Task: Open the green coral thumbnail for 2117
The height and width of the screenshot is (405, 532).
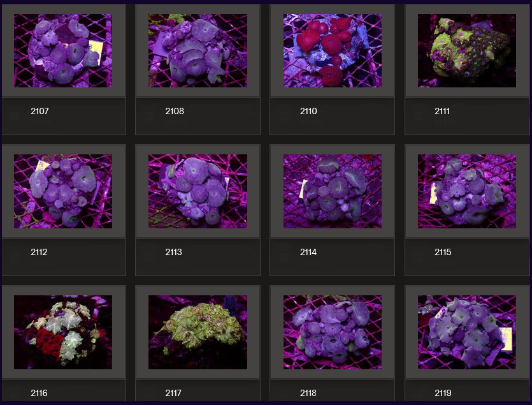Action: click(x=198, y=332)
